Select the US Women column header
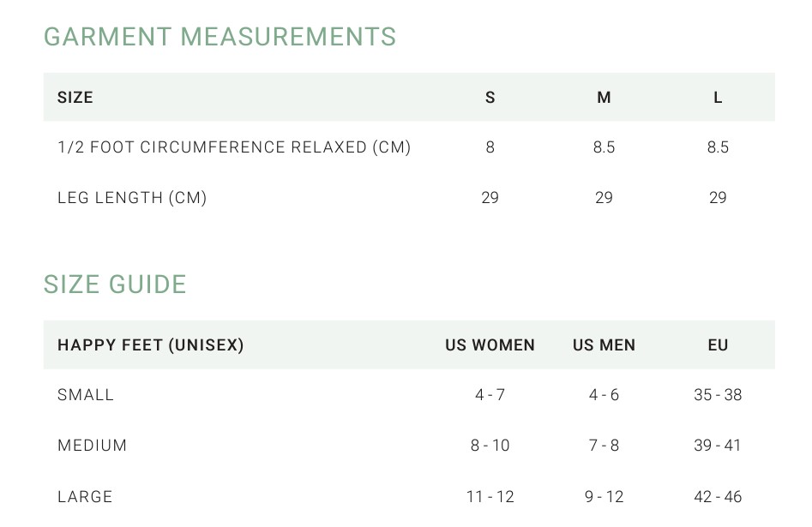The image size is (812, 527). tap(490, 345)
